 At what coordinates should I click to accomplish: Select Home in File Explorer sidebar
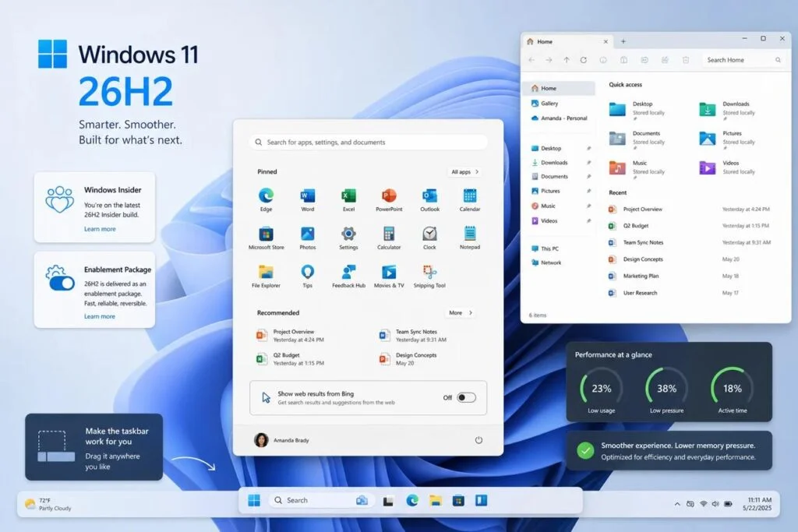tap(560, 88)
